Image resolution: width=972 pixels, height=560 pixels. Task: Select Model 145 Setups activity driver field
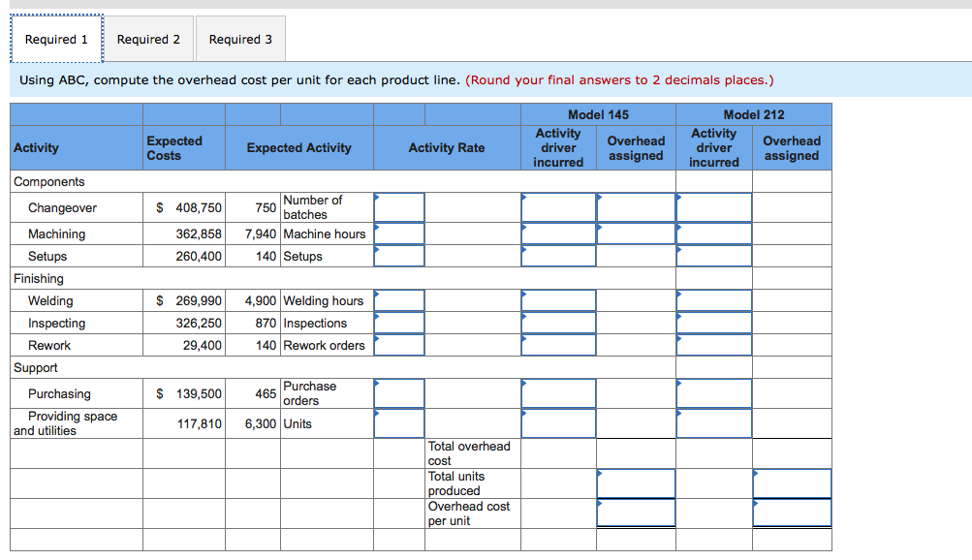coord(558,256)
